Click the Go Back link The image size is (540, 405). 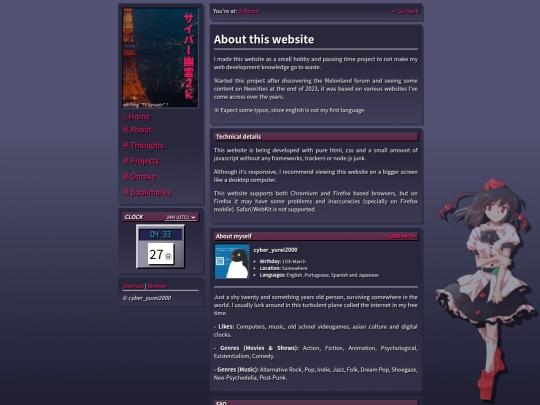(405, 11)
